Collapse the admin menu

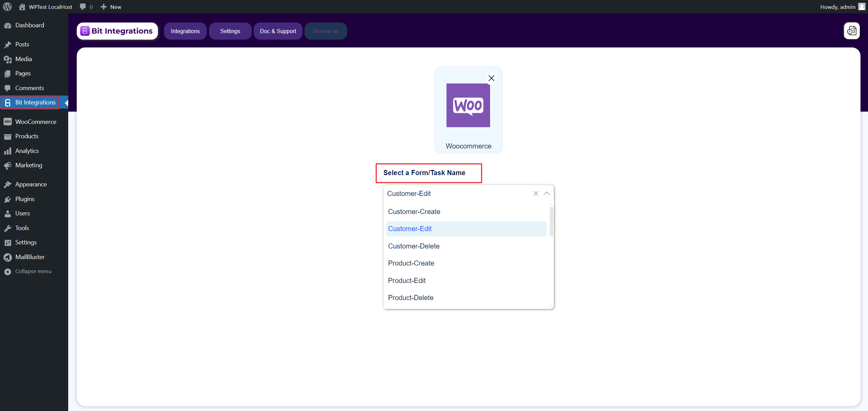click(33, 271)
